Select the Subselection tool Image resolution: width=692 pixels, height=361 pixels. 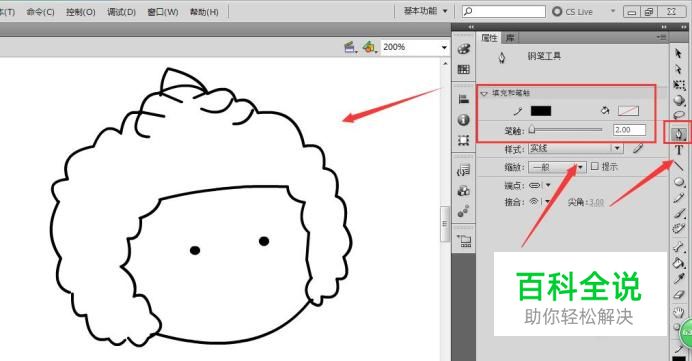(678, 69)
